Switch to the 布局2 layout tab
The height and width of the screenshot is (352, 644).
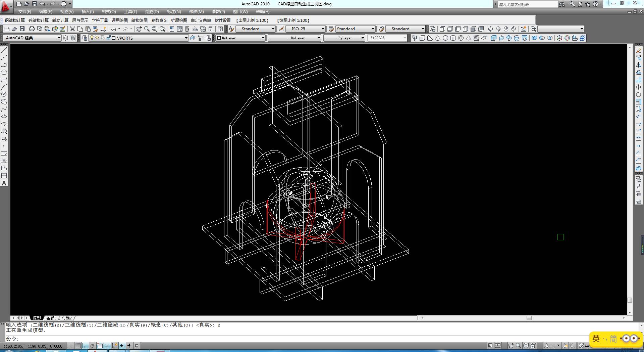(66, 318)
